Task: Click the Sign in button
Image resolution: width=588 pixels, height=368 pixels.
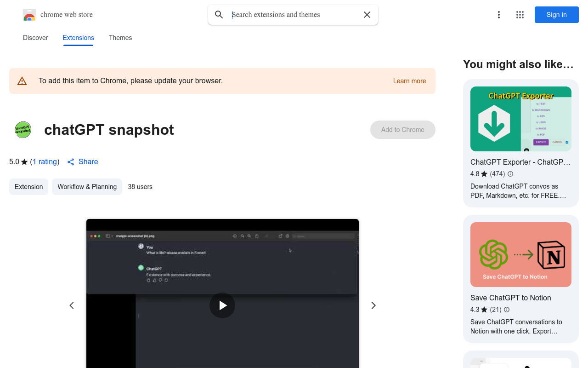Action: pyautogui.click(x=557, y=15)
